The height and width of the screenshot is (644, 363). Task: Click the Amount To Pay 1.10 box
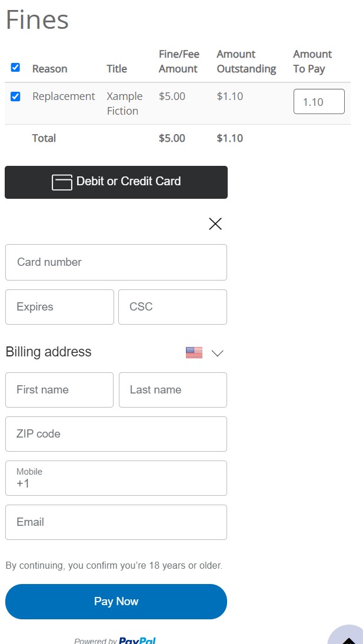click(319, 101)
